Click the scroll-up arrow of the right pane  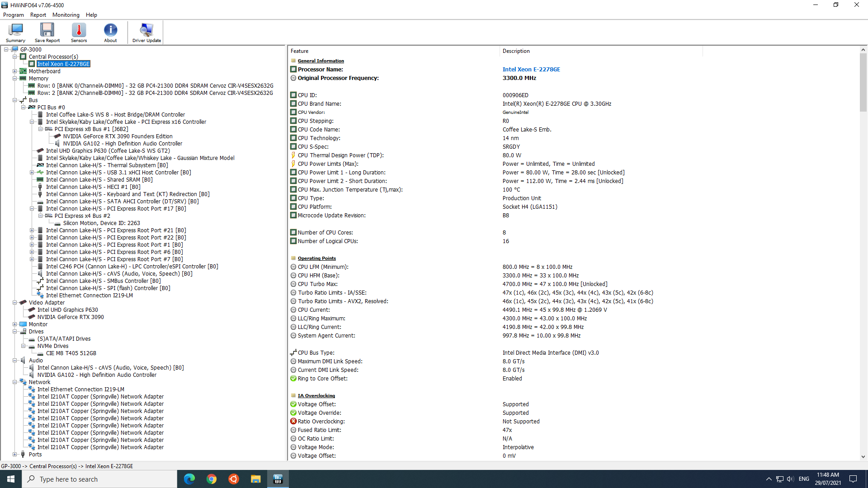point(863,50)
